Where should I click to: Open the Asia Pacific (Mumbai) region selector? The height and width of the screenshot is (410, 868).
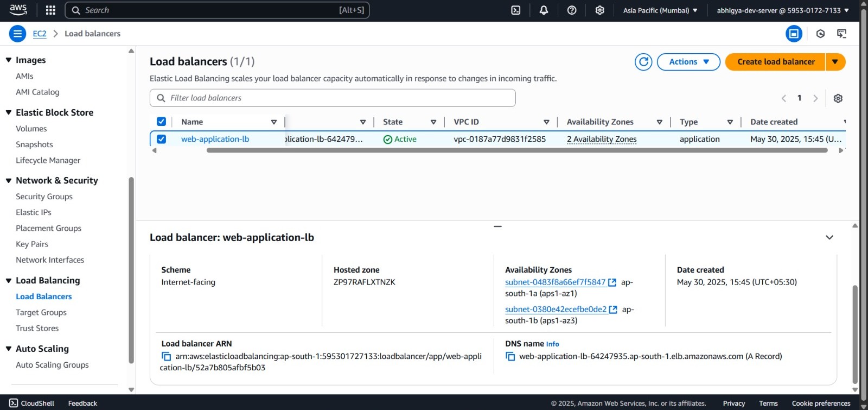[x=660, y=10]
